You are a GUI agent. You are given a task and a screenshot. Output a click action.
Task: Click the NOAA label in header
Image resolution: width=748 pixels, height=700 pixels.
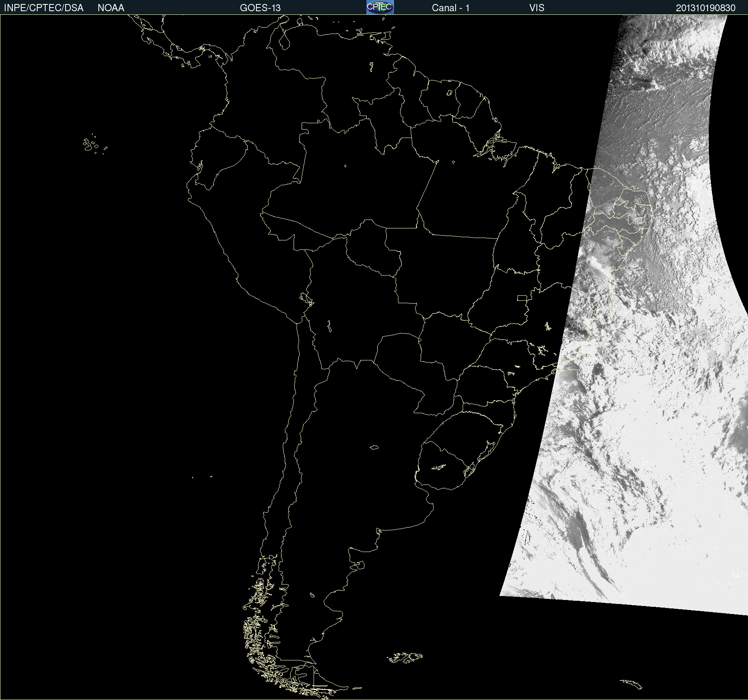111,8
